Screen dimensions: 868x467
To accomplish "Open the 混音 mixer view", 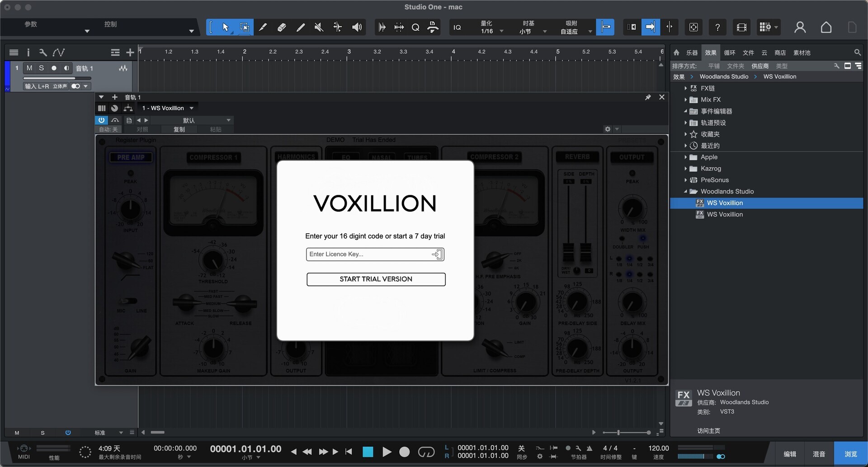I will 819,454.
